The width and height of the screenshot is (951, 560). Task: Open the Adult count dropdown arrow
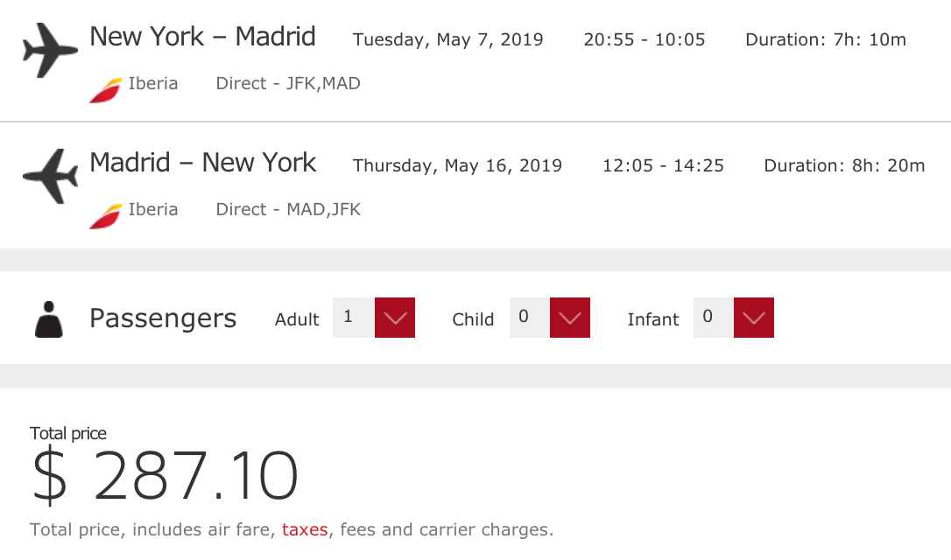point(395,318)
